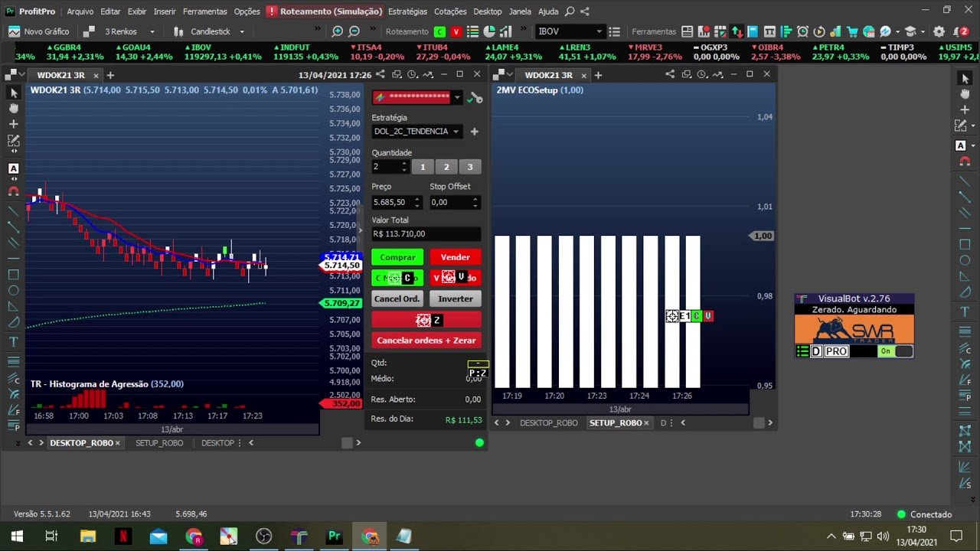Select the magnet snap tool on left toolbar
Image resolution: width=980 pixels, height=551 pixels.
[14, 191]
